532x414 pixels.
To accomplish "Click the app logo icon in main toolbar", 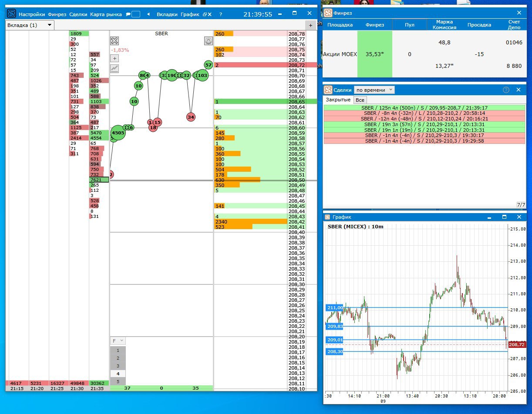I will 12,14.
